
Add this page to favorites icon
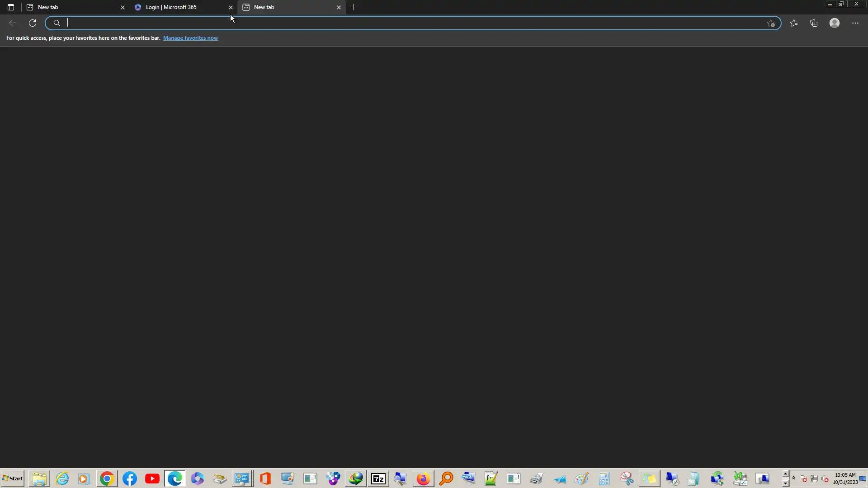click(771, 23)
